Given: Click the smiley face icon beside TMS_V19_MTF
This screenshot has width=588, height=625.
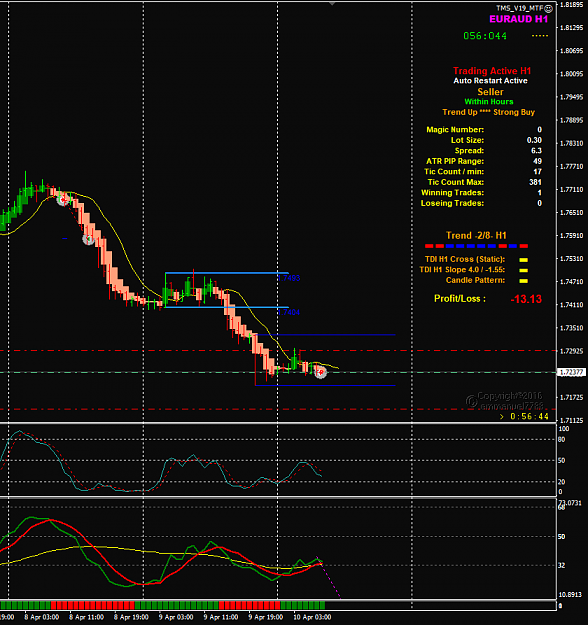Looking at the screenshot, I should coord(549,8).
